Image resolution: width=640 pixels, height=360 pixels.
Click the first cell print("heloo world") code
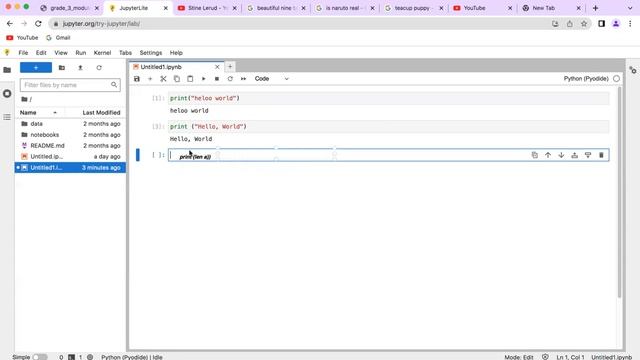tap(204, 98)
